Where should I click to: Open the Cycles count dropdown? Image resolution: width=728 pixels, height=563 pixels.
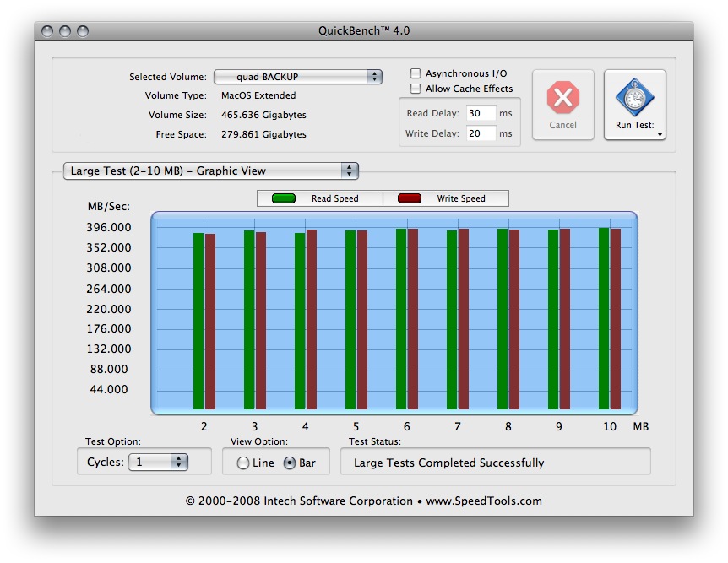158,462
